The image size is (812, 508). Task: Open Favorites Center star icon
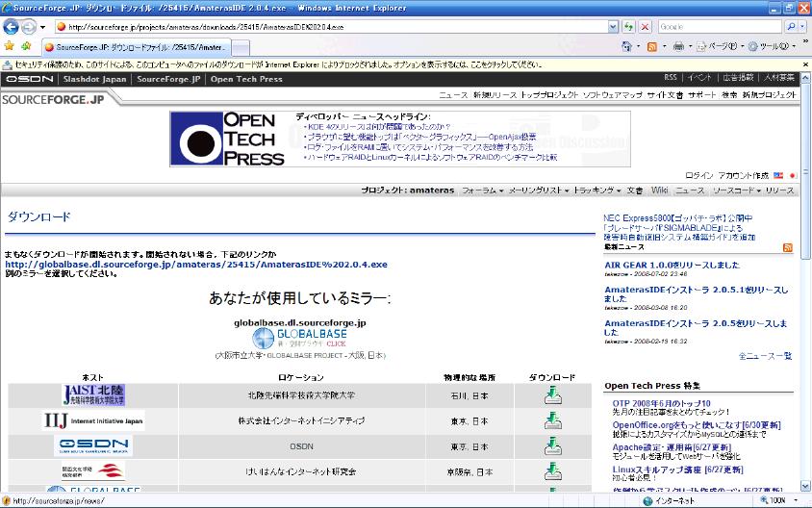10,46
